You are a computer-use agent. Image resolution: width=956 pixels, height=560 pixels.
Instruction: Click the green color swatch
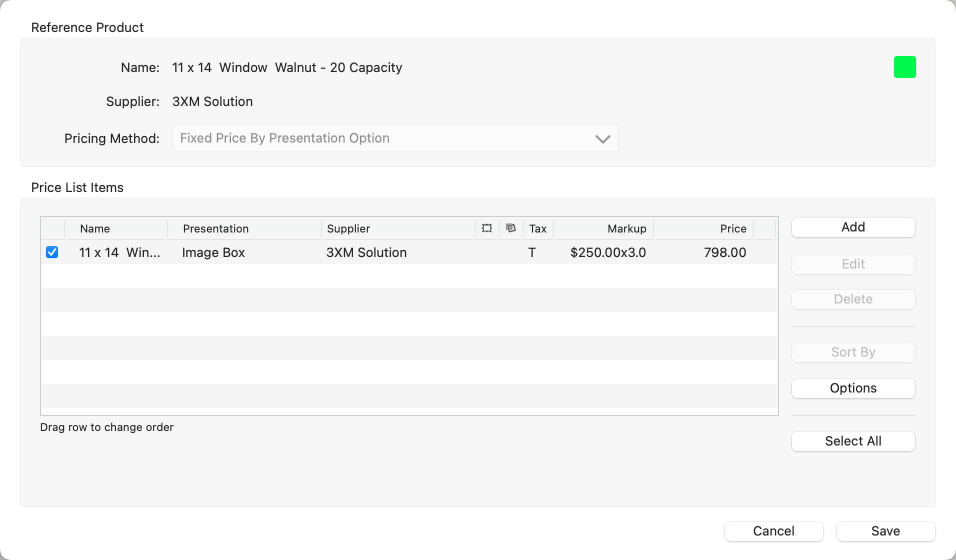pos(904,67)
